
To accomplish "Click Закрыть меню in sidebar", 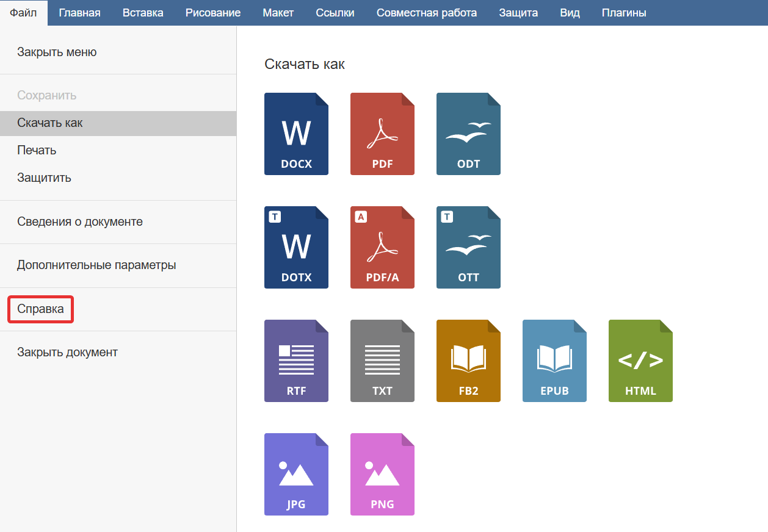I will pyautogui.click(x=118, y=52).
